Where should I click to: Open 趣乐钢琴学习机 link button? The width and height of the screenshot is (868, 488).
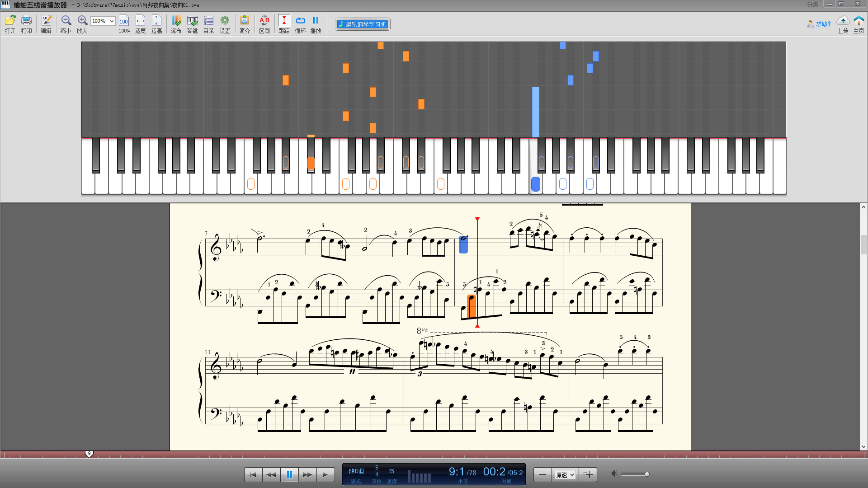[x=363, y=24]
